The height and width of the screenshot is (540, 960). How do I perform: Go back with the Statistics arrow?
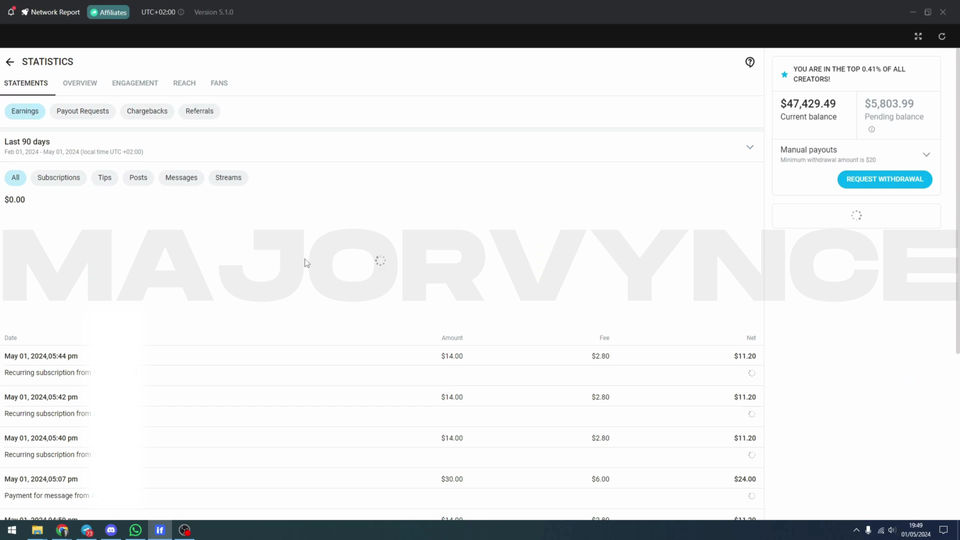(10, 62)
